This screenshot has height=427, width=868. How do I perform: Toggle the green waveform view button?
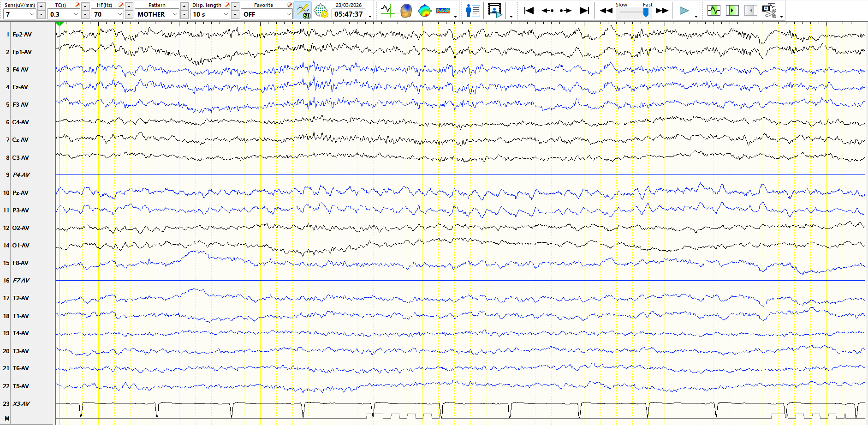point(714,10)
